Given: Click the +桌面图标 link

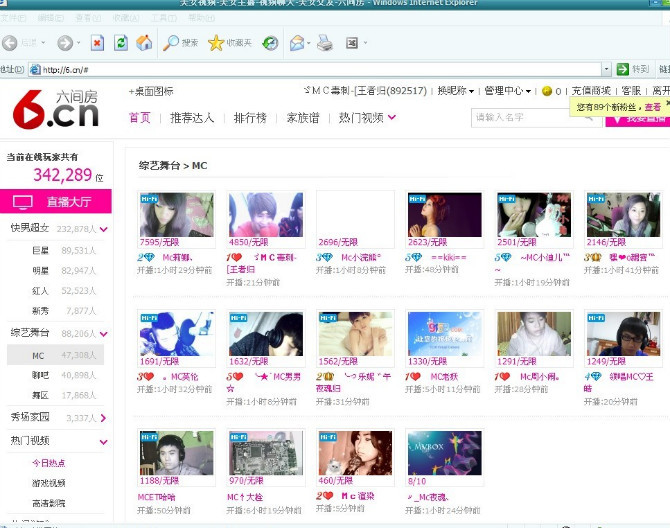Looking at the screenshot, I should 151,91.
